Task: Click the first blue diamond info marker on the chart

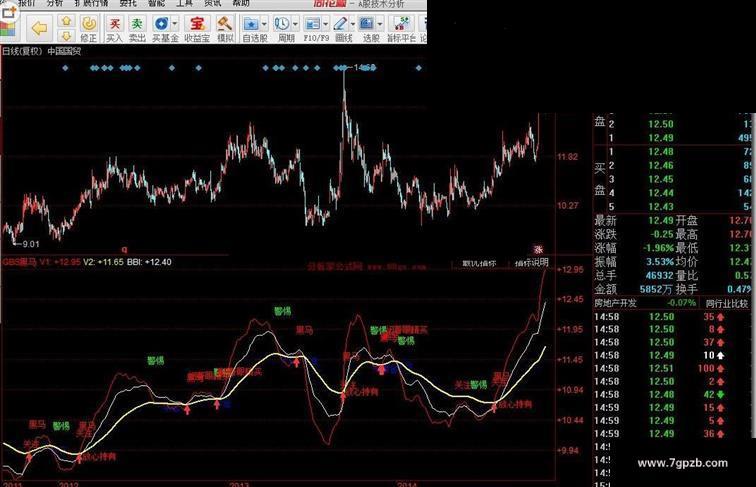Action: pyautogui.click(x=66, y=68)
